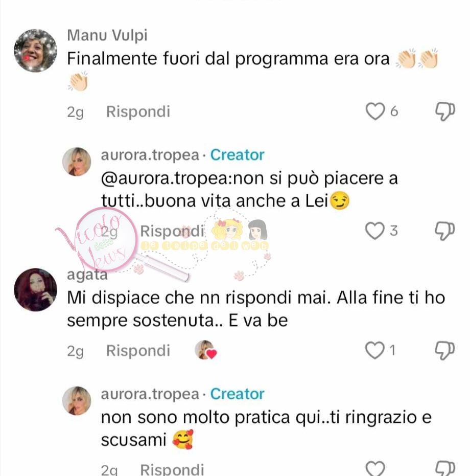
Task: Open agata's red-haired profile avatar
Action: [x=35, y=289]
